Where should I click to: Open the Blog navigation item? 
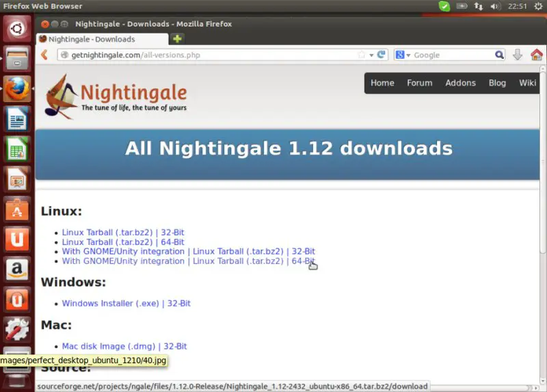tap(497, 83)
